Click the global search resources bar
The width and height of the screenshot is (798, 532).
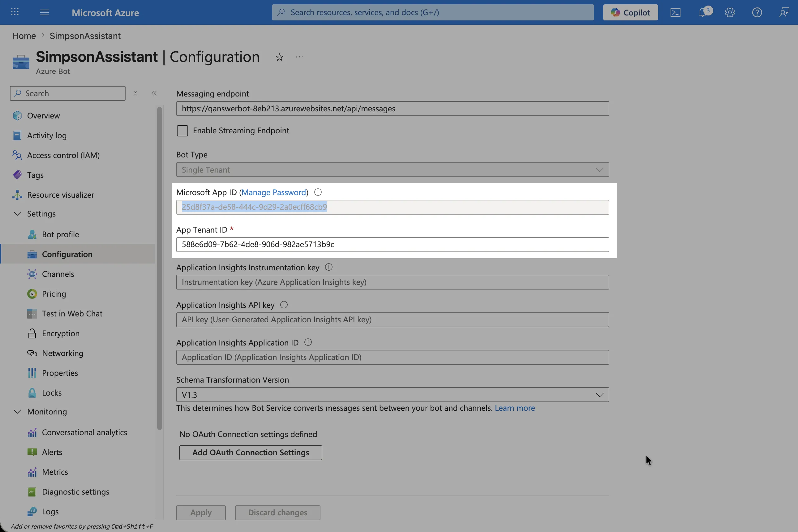(x=433, y=13)
